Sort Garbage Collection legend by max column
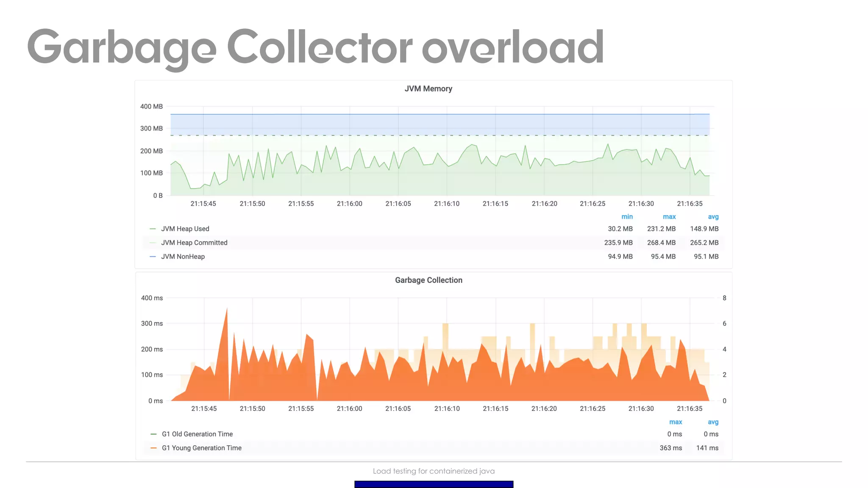Viewport: 868px width, 488px height. click(676, 422)
